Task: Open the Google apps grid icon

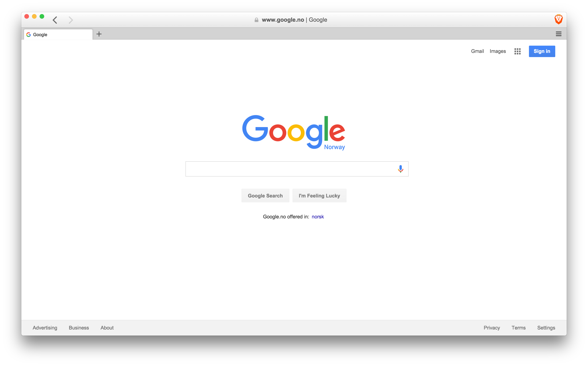Action: coord(517,51)
